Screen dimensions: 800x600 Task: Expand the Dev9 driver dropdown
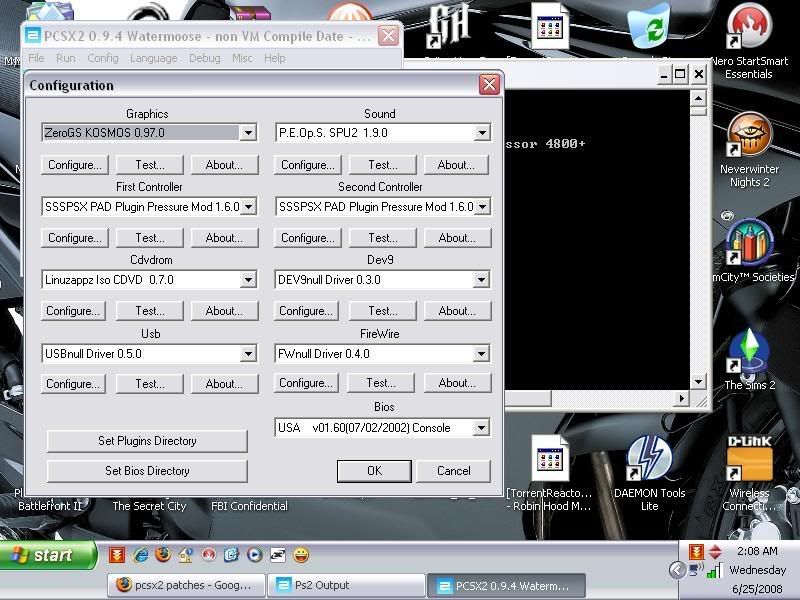[x=481, y=280]
